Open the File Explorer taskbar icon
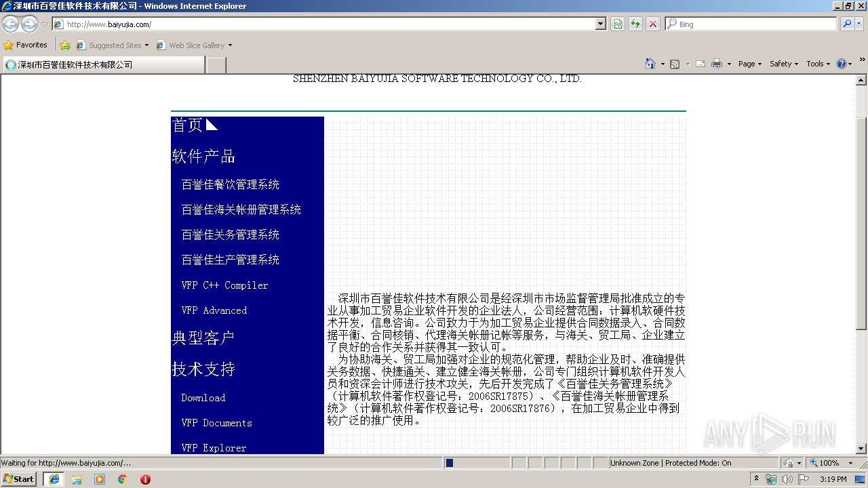Image resolution: width=868 pixels, height=488 pixels. pyautogui.click(x=77, y=479)
